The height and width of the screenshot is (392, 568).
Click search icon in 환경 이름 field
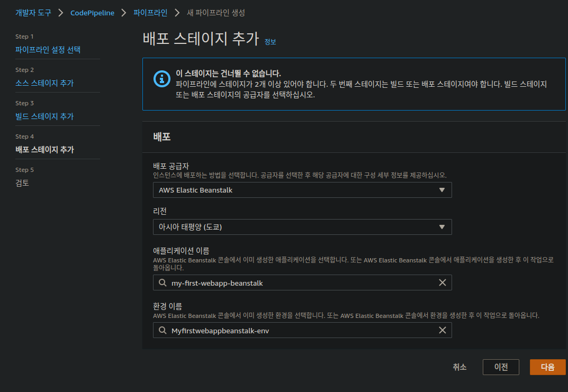(x=163, y=331)
